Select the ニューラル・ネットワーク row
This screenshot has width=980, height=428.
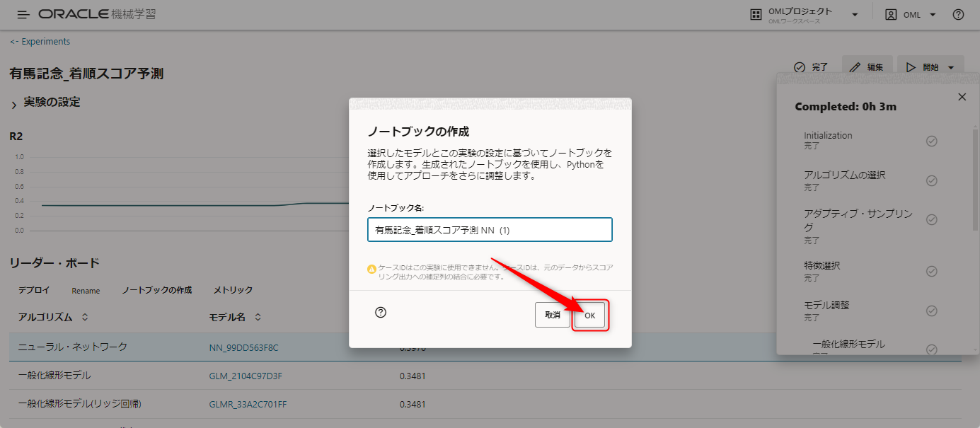[485, 347]
